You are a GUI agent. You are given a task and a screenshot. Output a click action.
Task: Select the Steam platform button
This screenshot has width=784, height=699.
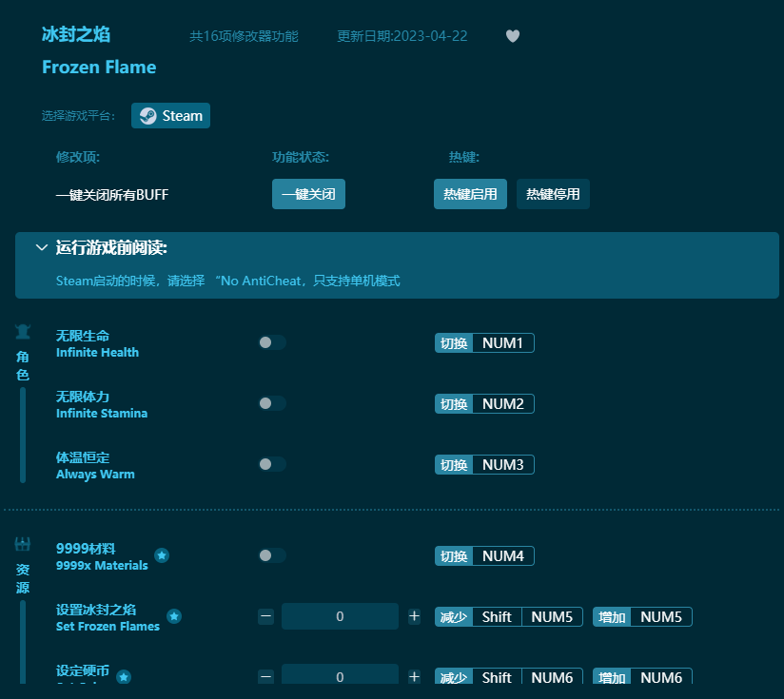coord(170,115)
